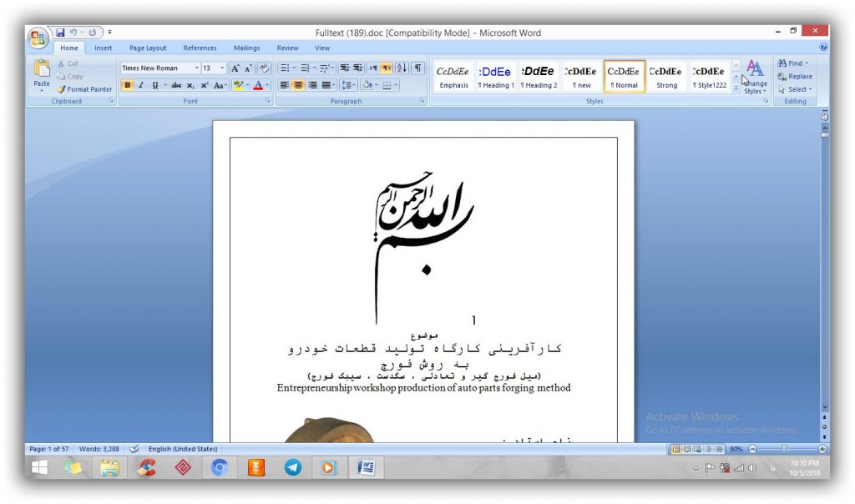The width and height of the screenshot is (855, 504).
Task: Open the font size dropdown
Action: click(222, 68)
